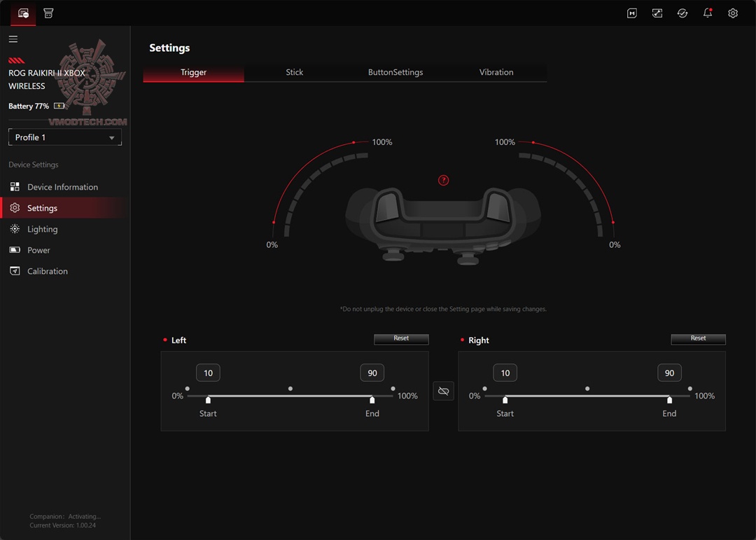Open the manual icon in top right toolbar
This screenshot has width=756, height=540.
631,13
